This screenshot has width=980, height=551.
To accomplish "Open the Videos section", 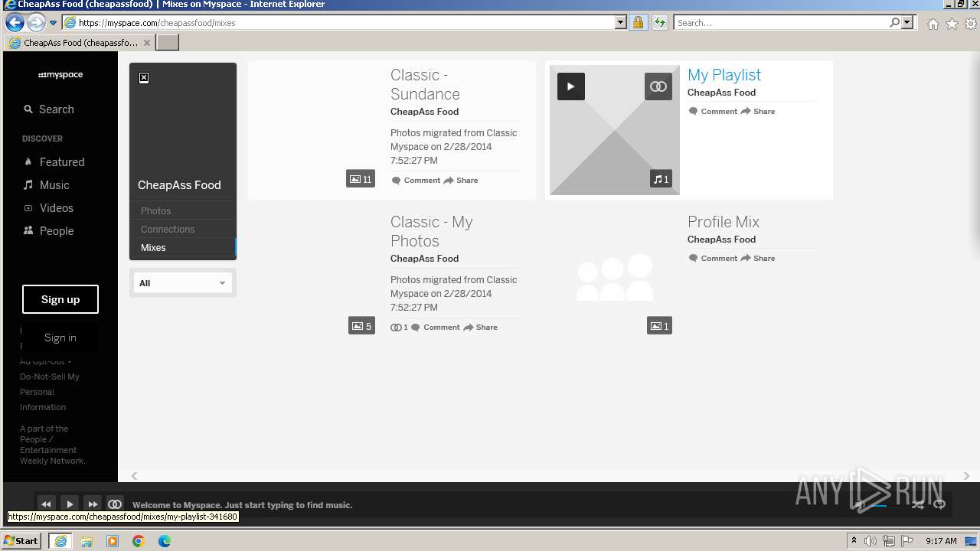I will click(x=48, y=208).
